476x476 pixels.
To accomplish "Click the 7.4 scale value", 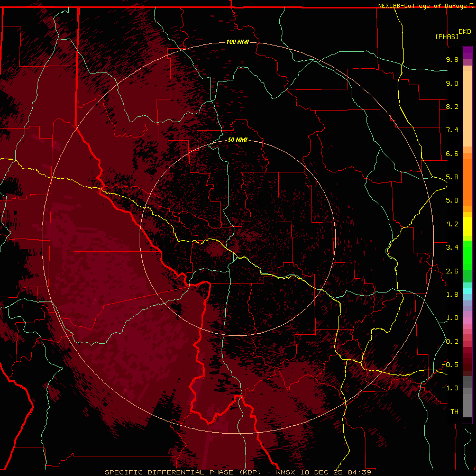I will pos(452,130).
